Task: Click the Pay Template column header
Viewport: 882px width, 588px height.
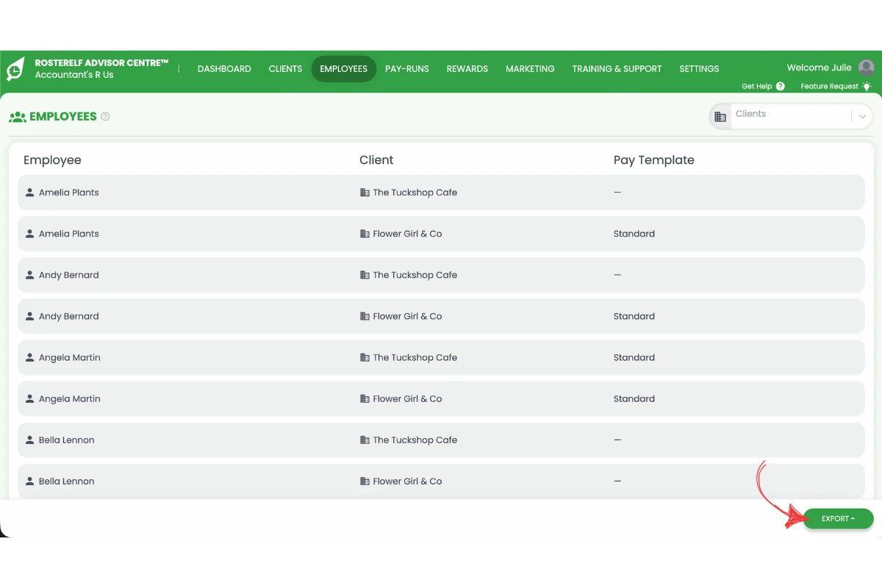Action: tap(653, 160)
